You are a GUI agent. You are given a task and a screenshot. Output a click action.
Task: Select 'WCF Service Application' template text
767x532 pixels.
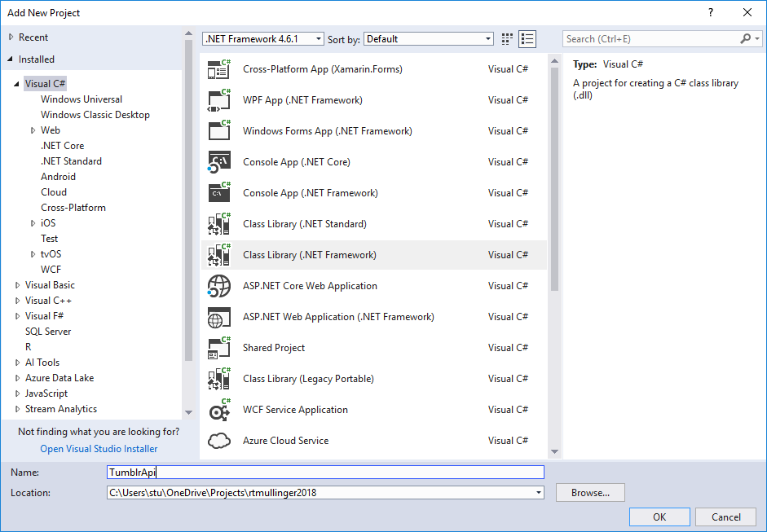[x=295, y=410]
